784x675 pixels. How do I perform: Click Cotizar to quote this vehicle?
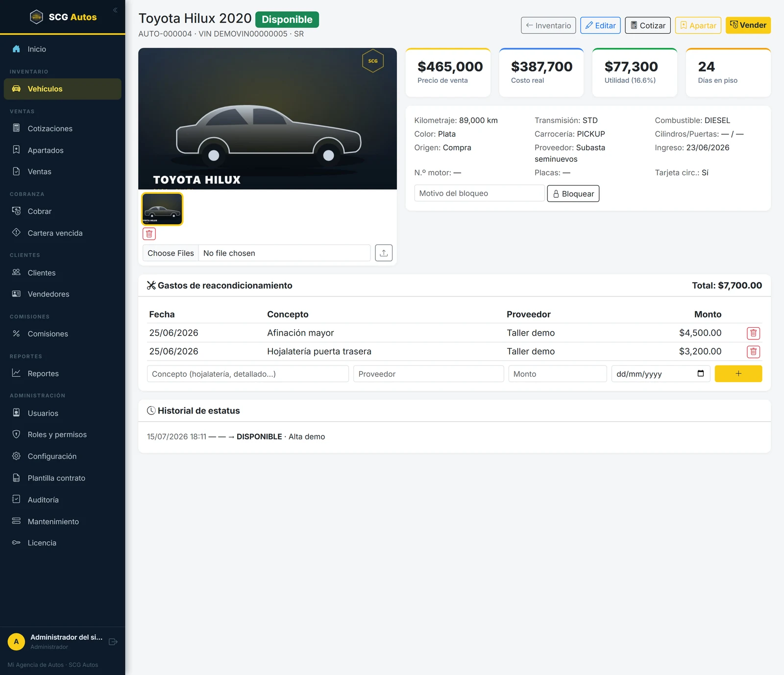(648, 25)
